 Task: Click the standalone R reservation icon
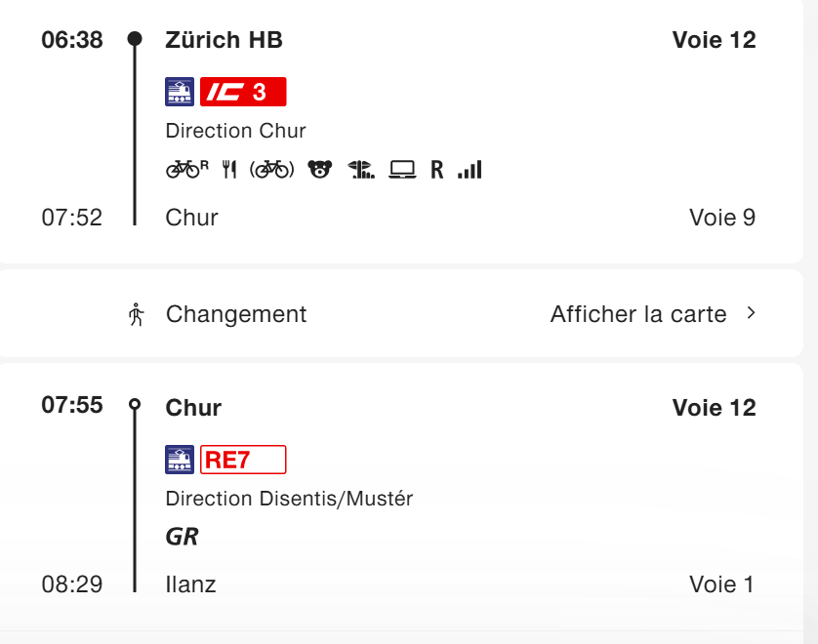436,170
